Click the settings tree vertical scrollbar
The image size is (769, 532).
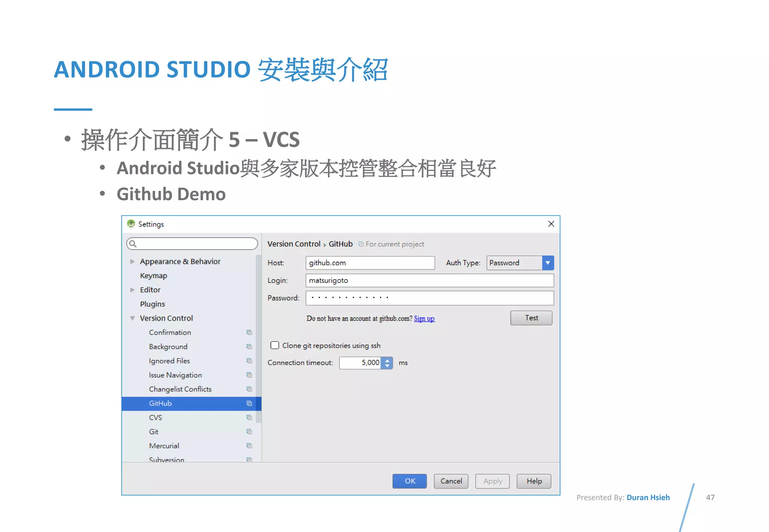[x=258, y=339]
